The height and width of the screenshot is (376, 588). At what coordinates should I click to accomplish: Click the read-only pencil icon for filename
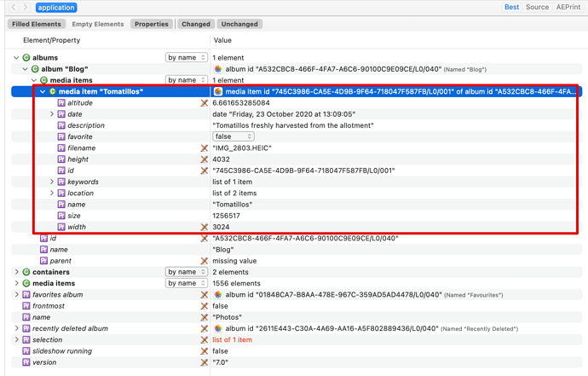click(x=204, y=148)
